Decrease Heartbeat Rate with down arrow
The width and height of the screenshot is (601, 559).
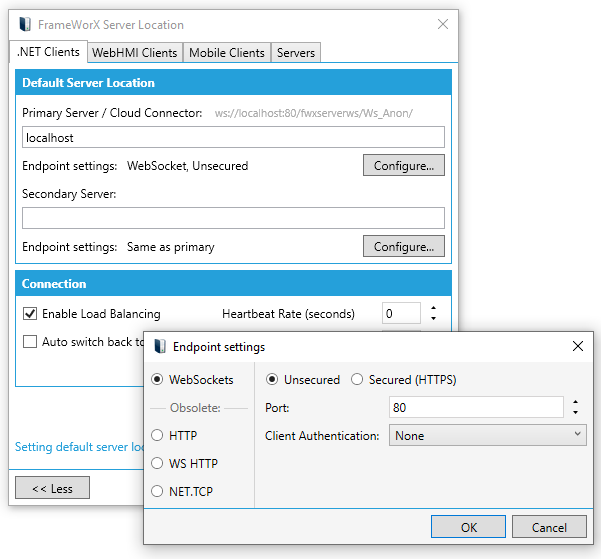pos(433,318)
